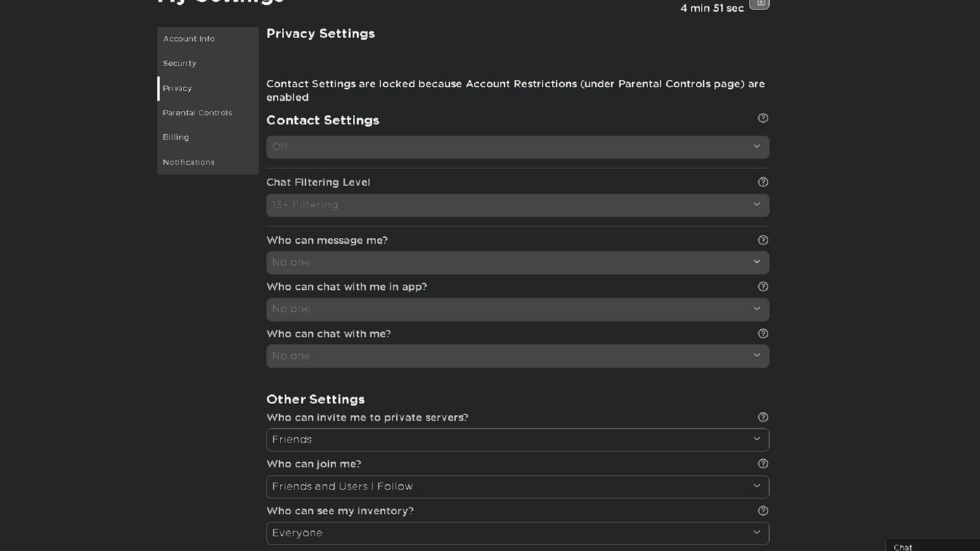
Task: Toggle Who can message me restriction
Action: point(518,262)
